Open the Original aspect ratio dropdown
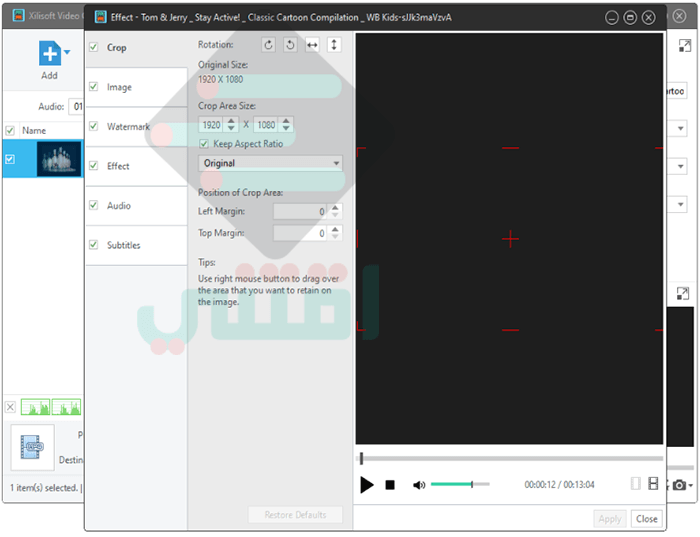700x537 pixels. [x=271, y=163]
